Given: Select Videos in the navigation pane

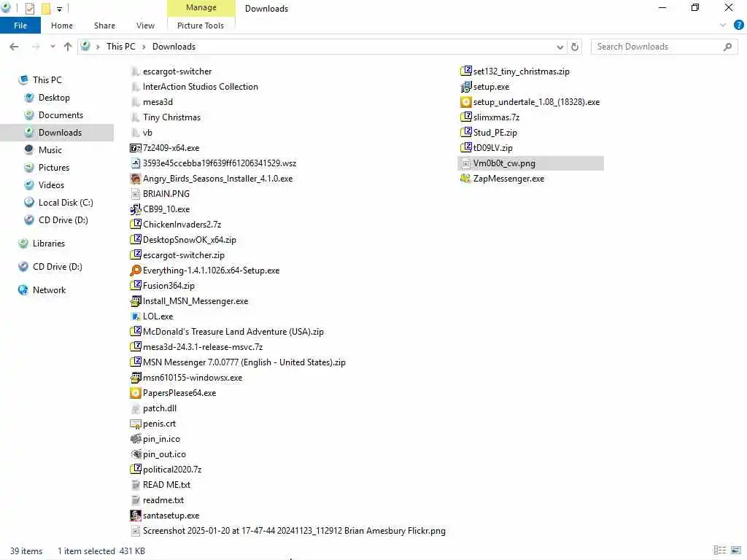Looking at the screenshot, I should [51, 185].
